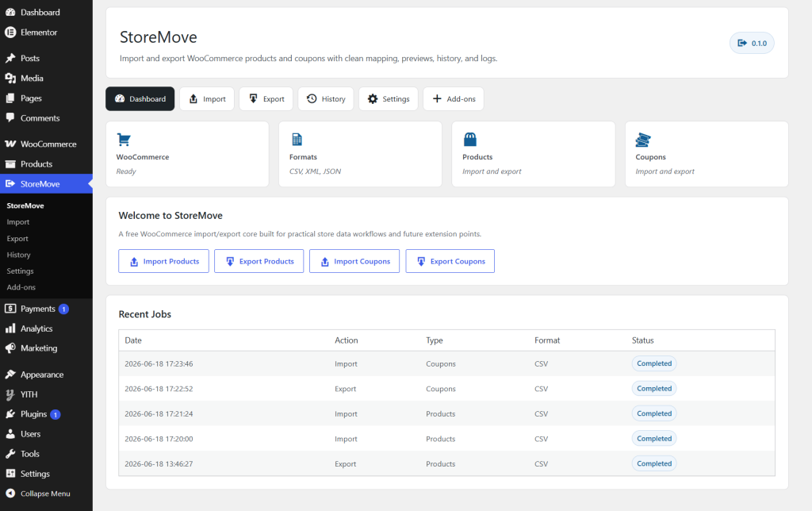The width and height of the screenshot is (812, 511).
Task: Open Export in StoreMove submenu
Action: coord(17,238)
